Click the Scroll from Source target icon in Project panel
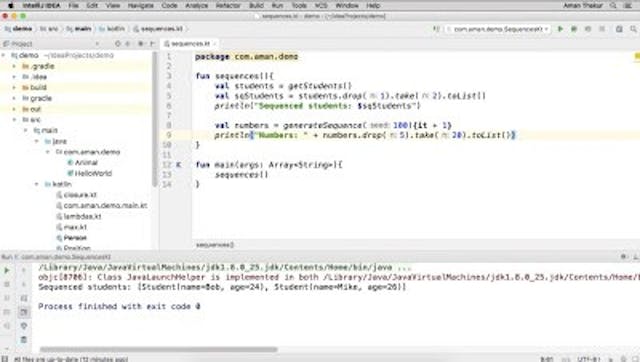Viewport: 640px width, 362px height. tap(118, 44)
